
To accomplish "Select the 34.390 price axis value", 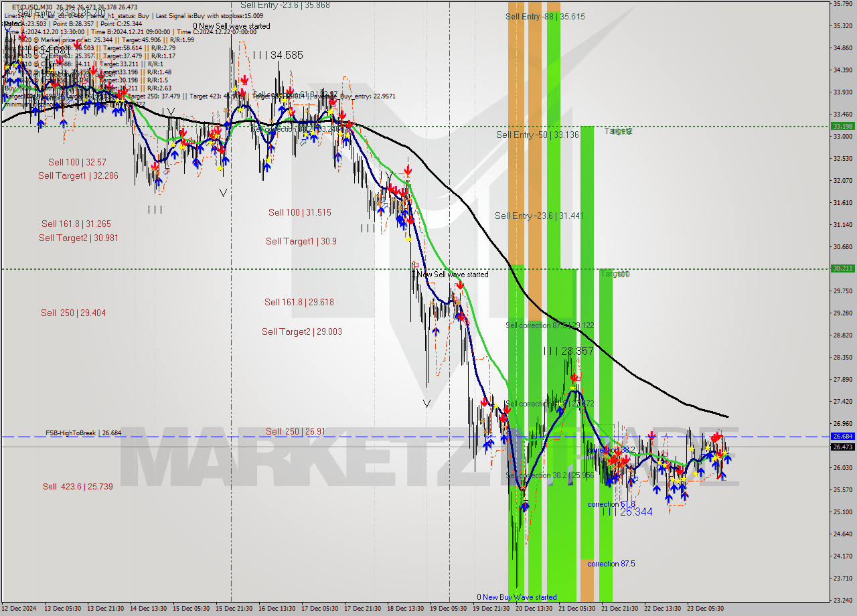I will (x=842, y=70).
